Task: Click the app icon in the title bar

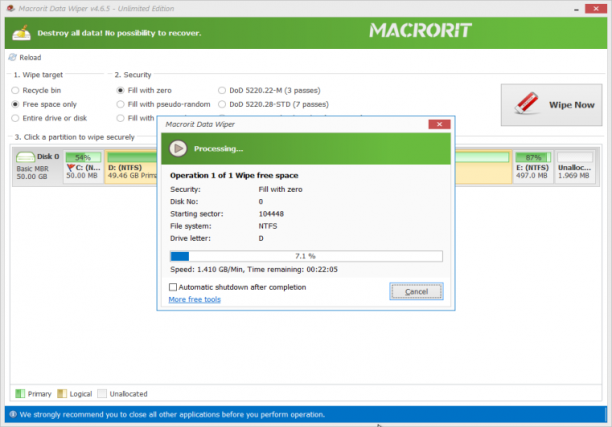Action: point(11,8)
